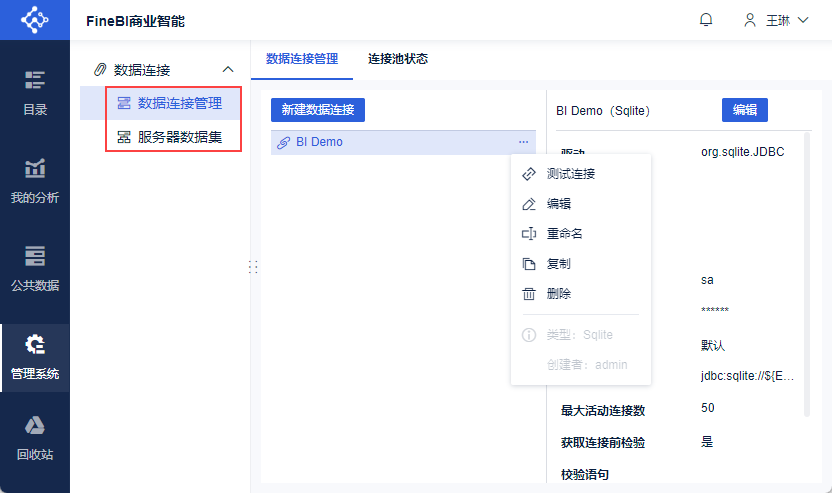Choose 复制 from the context menu
832x493 pixels.
[x=558, y=264]
